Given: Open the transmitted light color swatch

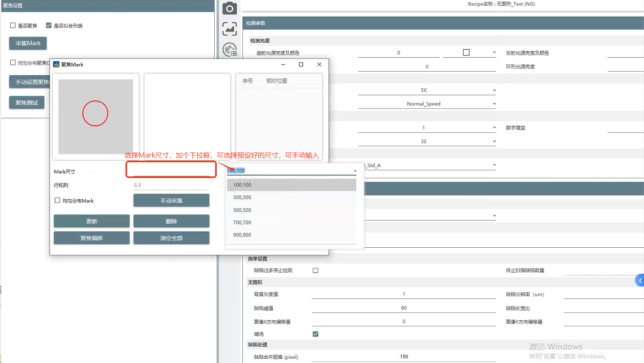Looking at the screenshot, I should pos(466,53).
